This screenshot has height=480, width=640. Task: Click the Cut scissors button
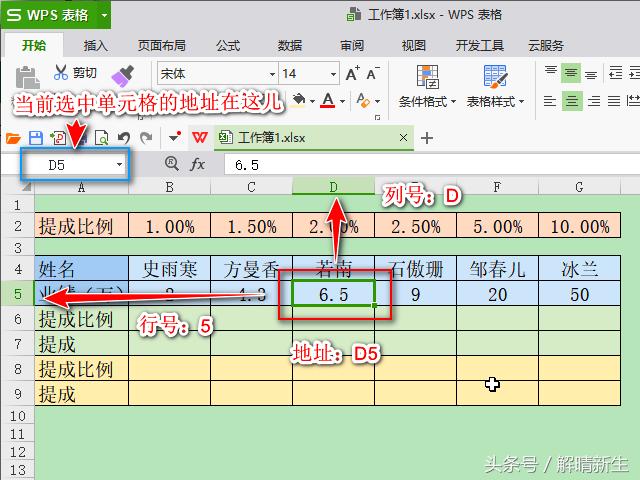pos(75,73)
